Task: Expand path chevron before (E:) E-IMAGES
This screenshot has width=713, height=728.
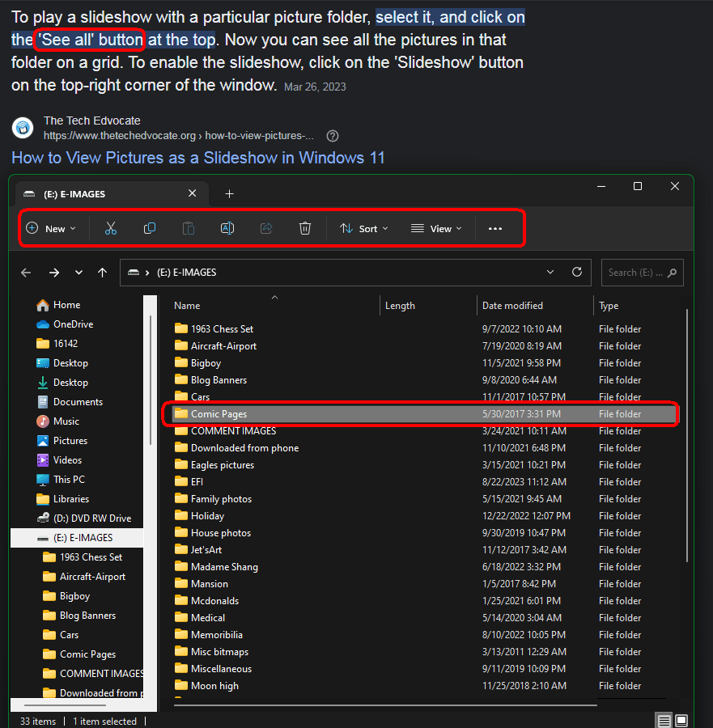Action: tap(147, 273)
